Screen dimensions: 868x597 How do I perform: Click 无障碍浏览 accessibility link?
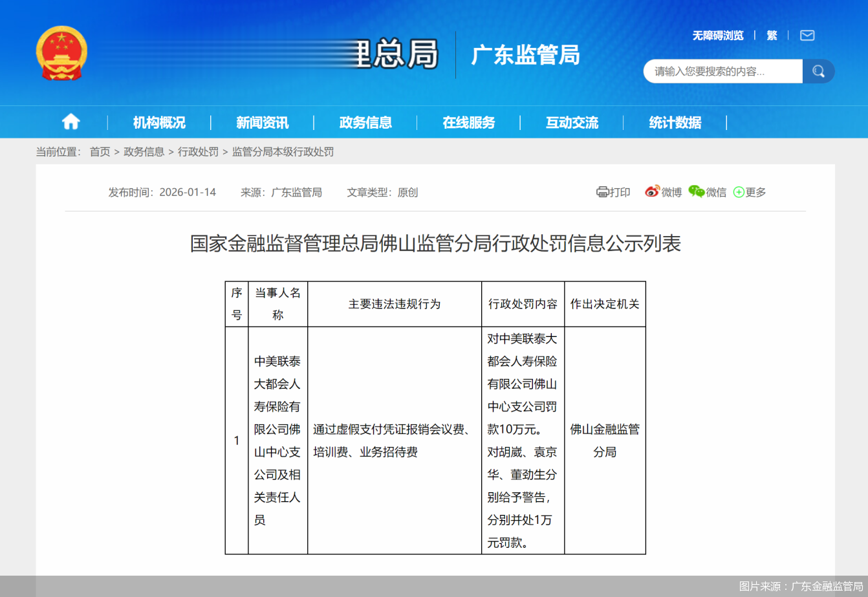718,36
